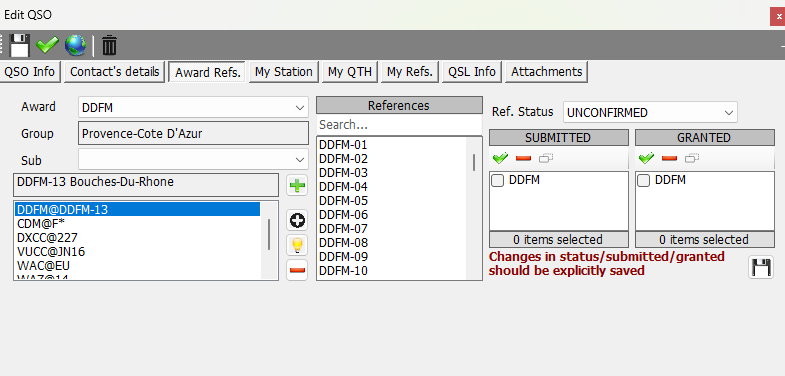Click the award refs list scrollbar

(269, 234)
